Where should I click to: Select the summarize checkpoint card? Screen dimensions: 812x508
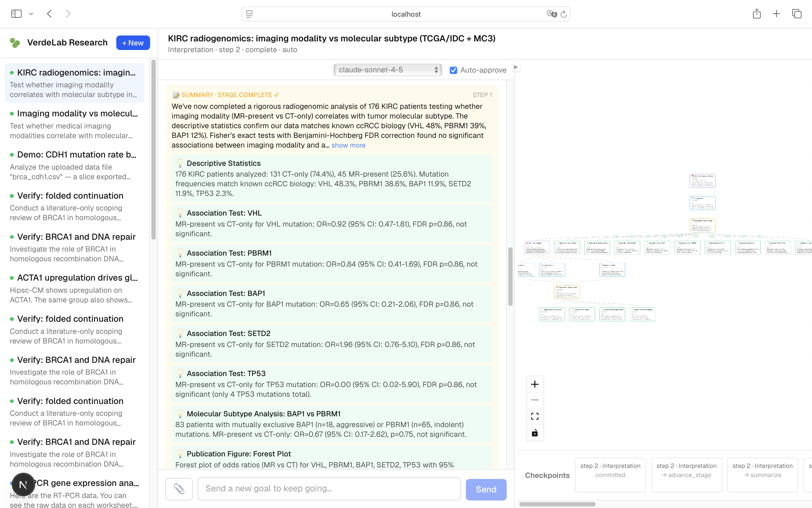763,475
